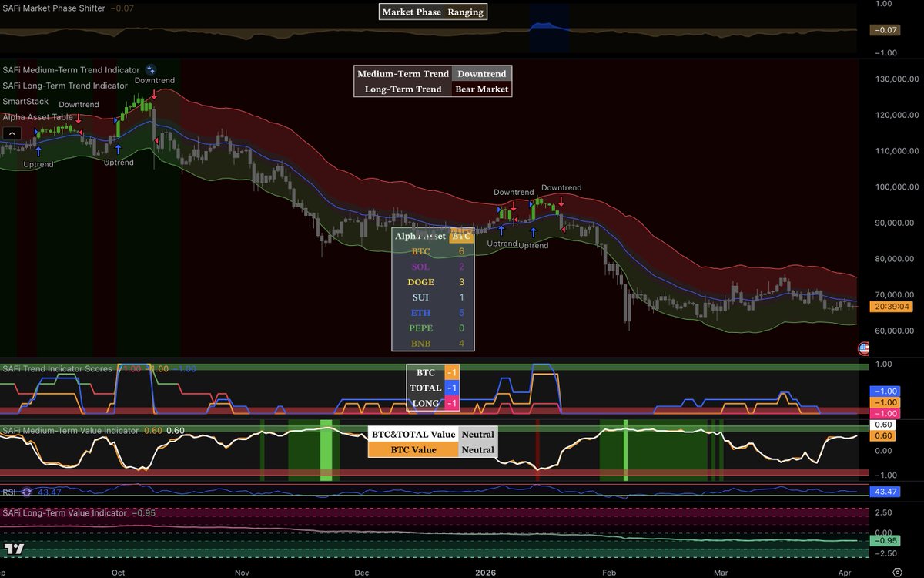Click the Market Phase table label
The height and width of the screenshot is (578, 924).
point(412,12)
